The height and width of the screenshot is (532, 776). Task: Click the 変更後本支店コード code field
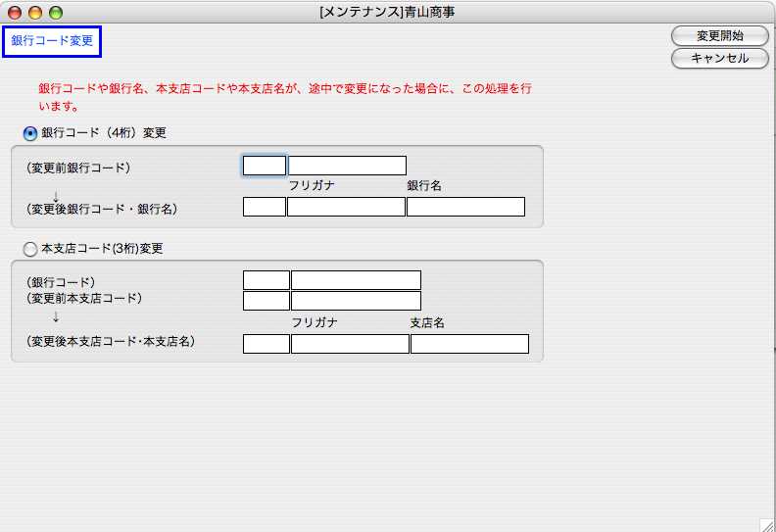[267, 344]
